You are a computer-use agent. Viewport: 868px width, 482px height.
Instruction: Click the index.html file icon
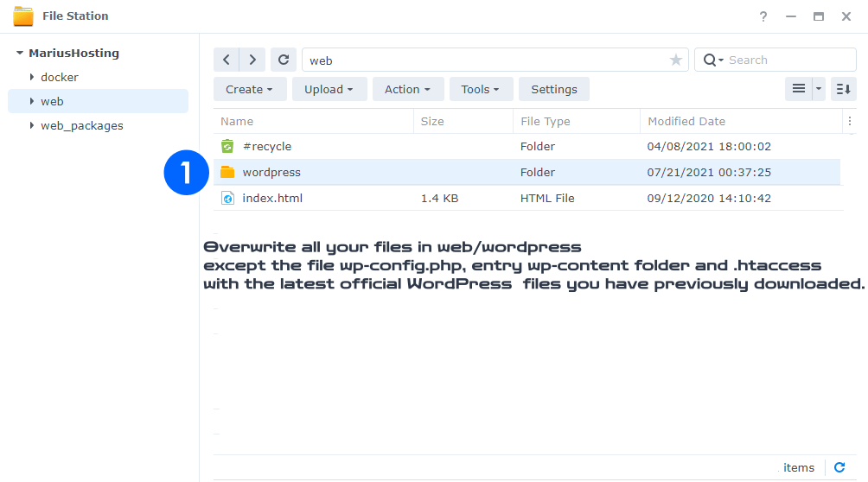[227, 198]
